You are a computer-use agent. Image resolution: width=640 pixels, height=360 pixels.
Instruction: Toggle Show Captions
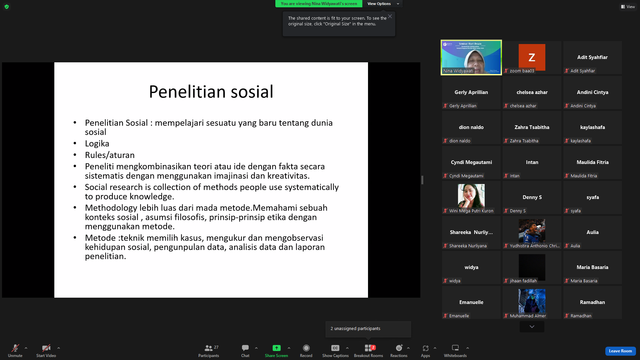pos(335,350)
